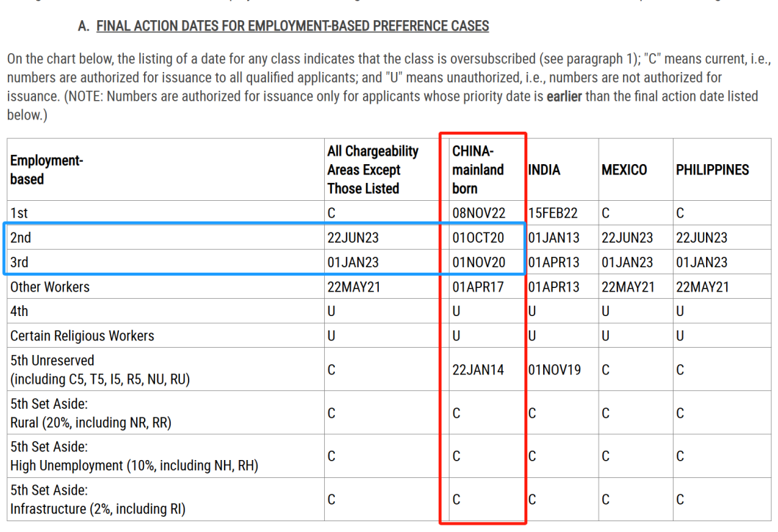This screenshot has height=532, width=778.
Task: Select the MEXICO column header
Action: coord(624,170)
